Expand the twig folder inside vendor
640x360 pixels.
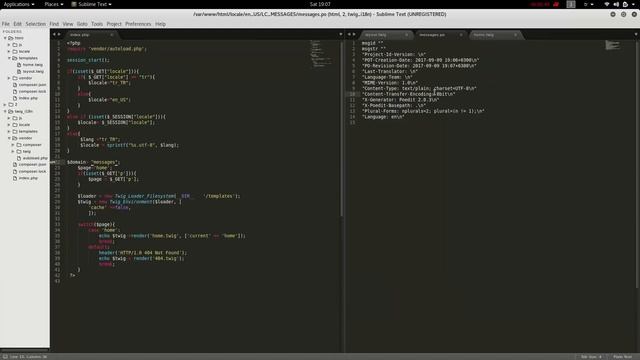coord(13,151)
